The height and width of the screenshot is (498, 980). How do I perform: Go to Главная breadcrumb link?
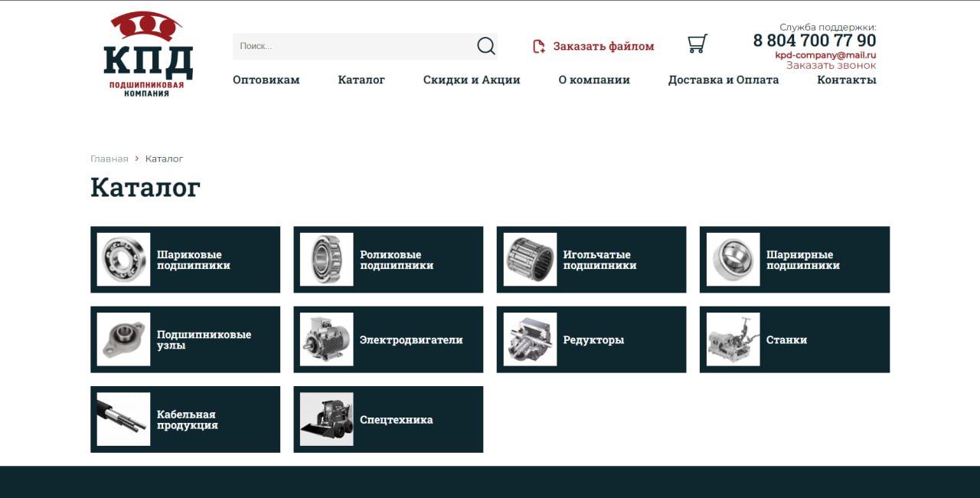coord(109,159)
